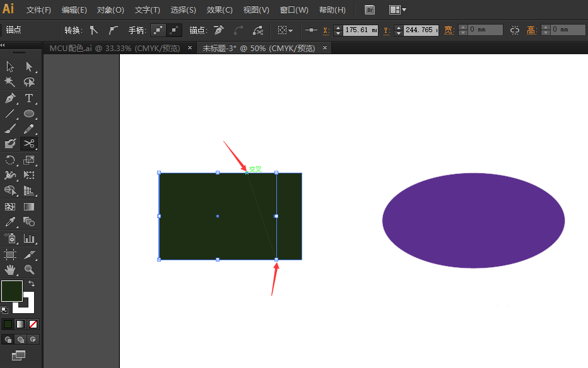Increase the Y value stepper
Screen dimensions: 588x368
pos(399,27)
